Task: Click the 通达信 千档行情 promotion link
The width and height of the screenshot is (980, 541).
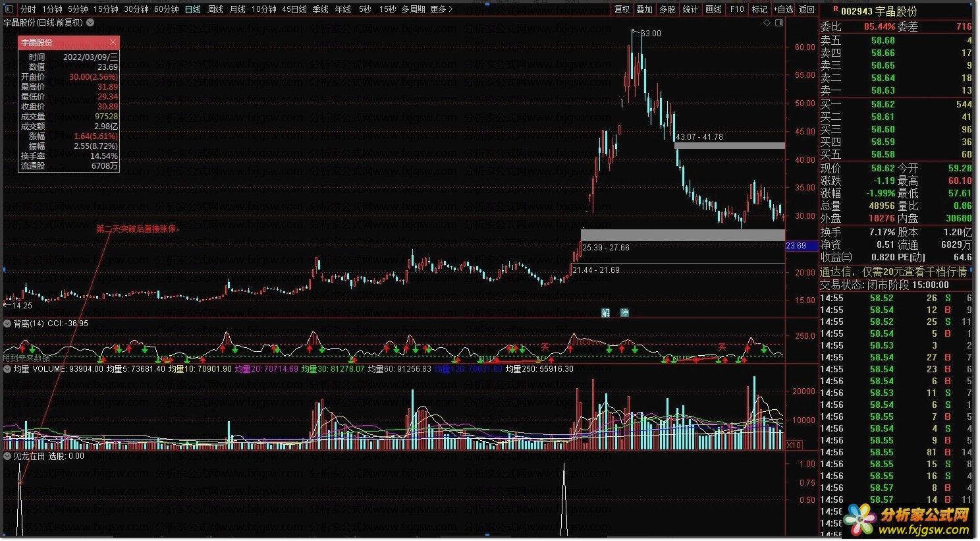Action: coord(893,271)
